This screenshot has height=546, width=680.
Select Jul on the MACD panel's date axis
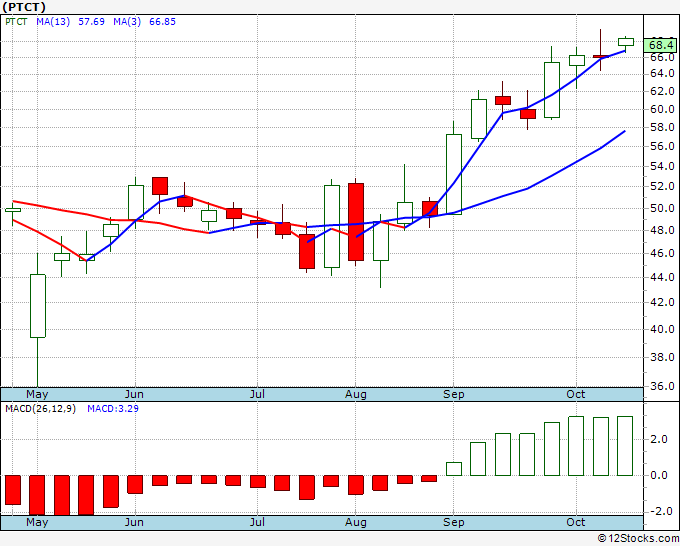point(257,523)
